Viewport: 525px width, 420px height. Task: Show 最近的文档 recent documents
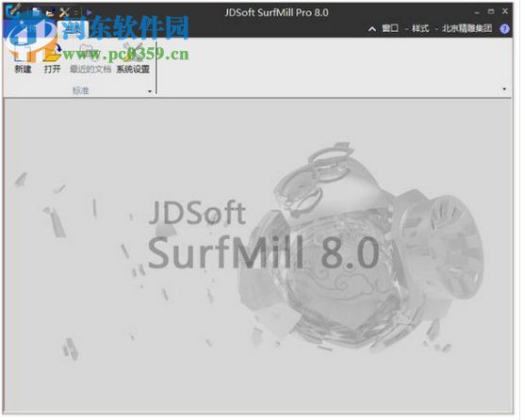click(90, 58)
